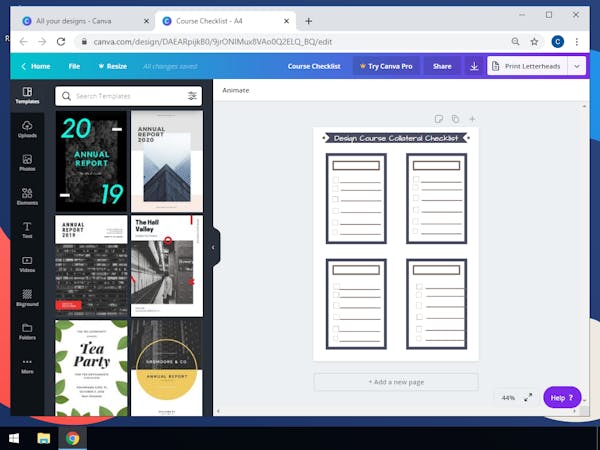
Task: Open the Templates panel in sidebar
Action: [x=27, y=95]
